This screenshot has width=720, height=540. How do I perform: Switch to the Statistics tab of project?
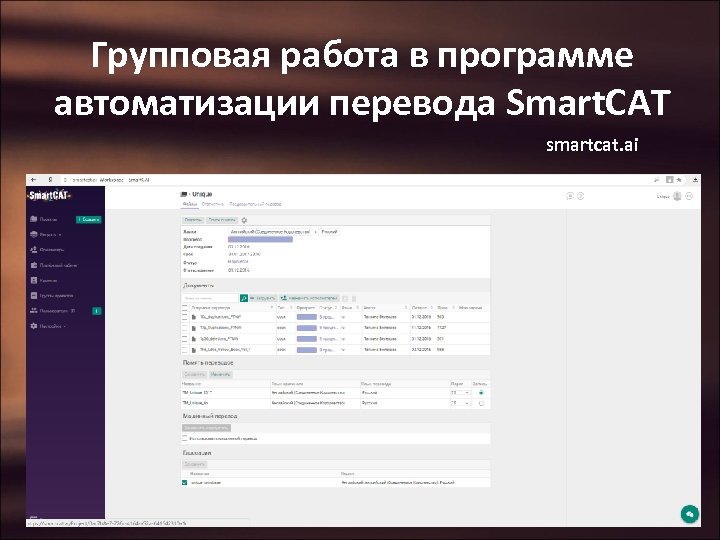click(213, 204)
